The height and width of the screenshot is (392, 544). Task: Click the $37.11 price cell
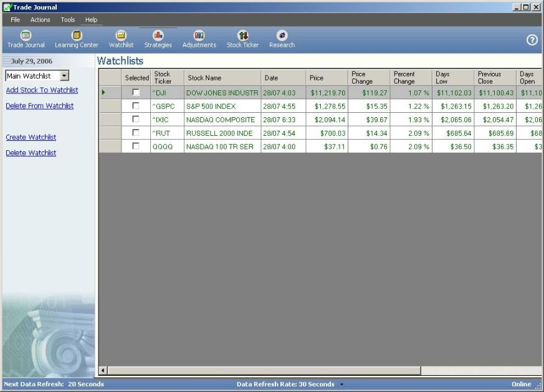point(327,146)
